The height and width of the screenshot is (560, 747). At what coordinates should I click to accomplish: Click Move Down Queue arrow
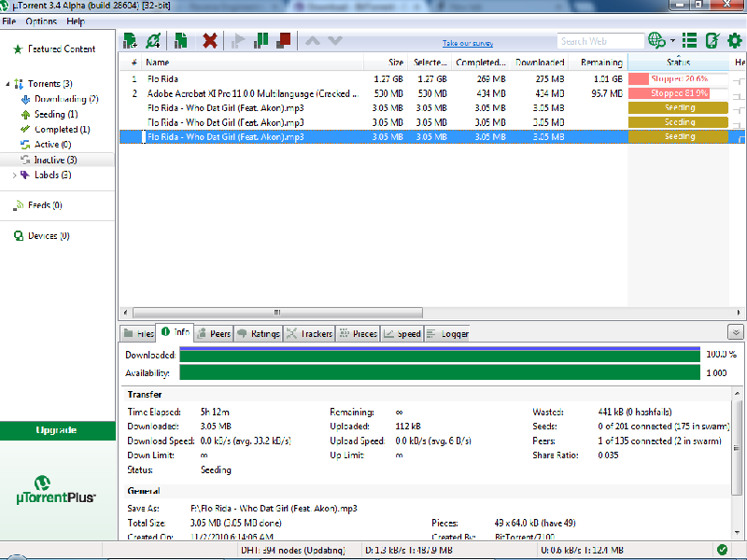coord(335,41)
